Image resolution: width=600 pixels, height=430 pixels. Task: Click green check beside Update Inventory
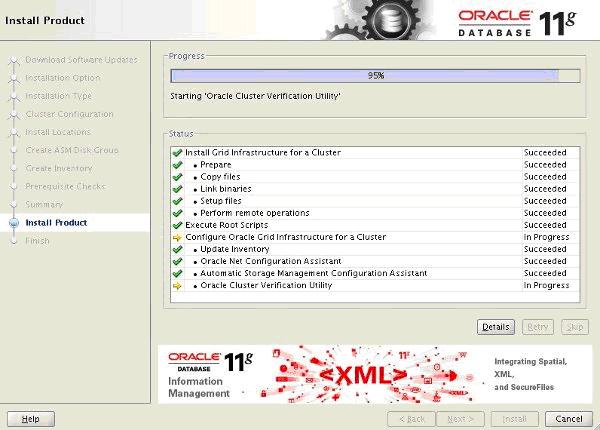pyautogui.click(x=177, y=249)
